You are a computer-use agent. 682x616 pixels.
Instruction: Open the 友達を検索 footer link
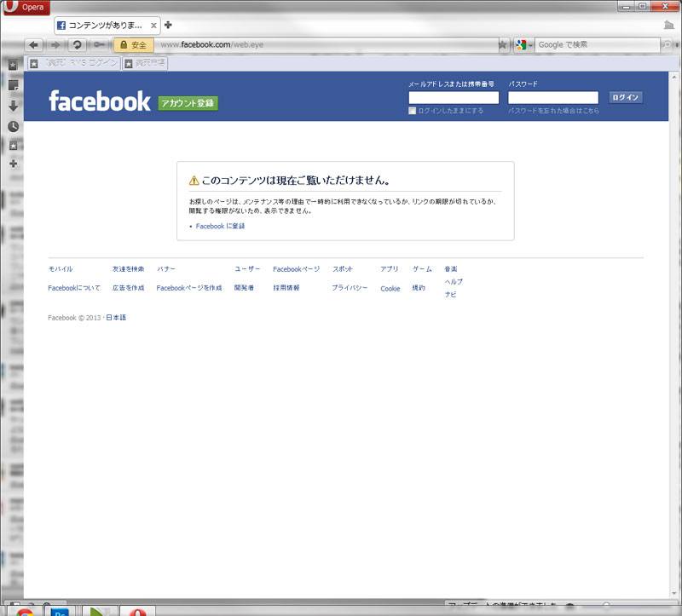coord(129,269)
